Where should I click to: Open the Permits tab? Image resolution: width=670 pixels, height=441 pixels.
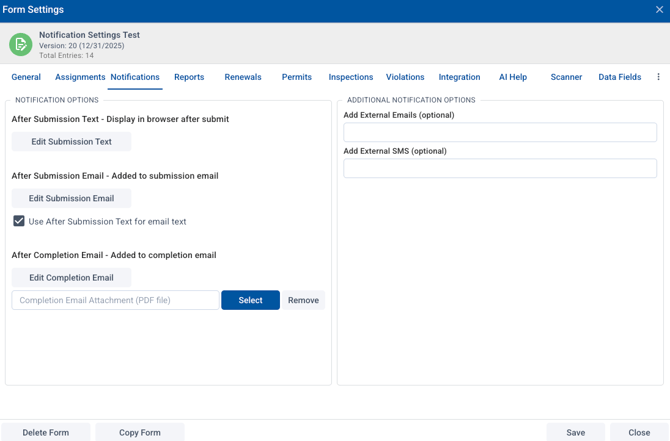click(x=297, y=77)
